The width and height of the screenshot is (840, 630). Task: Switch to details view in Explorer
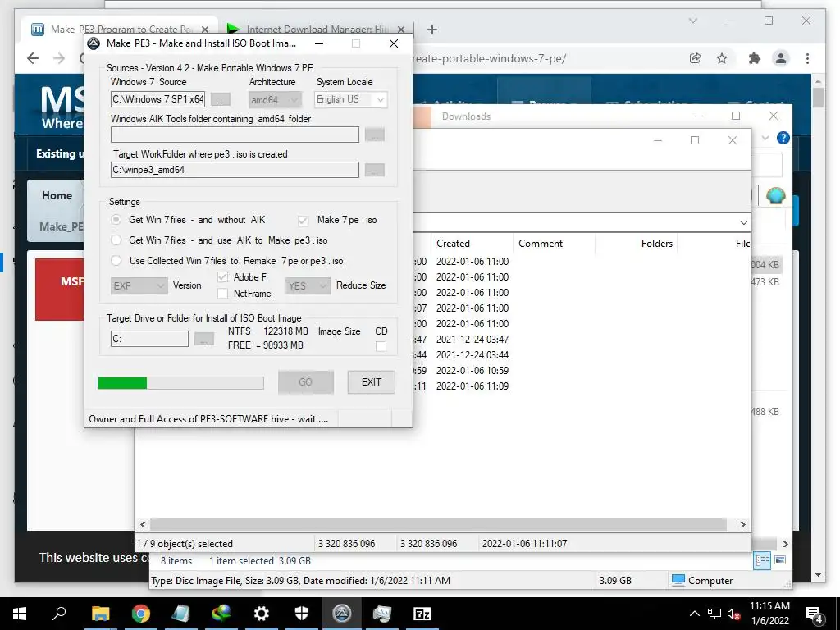tap(762, 560)
